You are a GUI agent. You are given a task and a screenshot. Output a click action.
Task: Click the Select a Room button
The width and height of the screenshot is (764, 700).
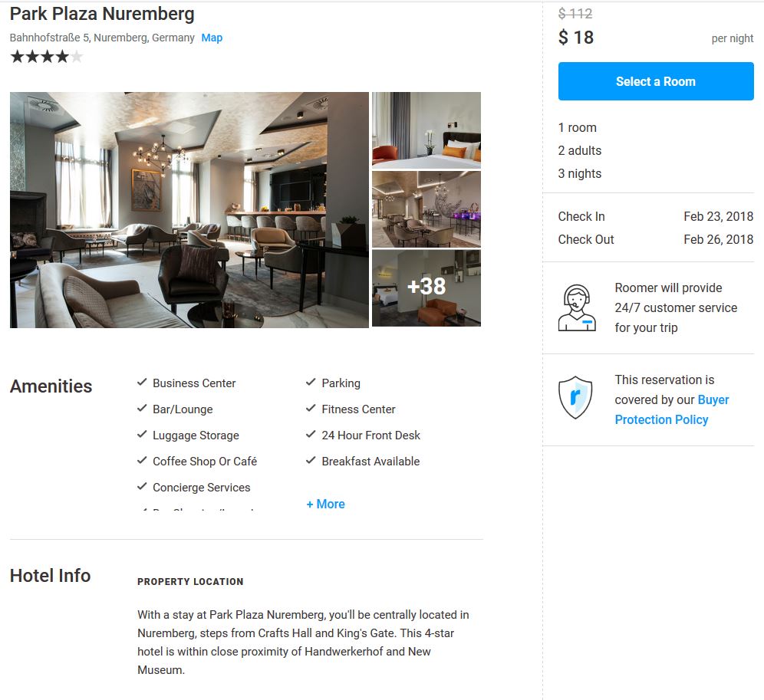[x=656, y=81]
